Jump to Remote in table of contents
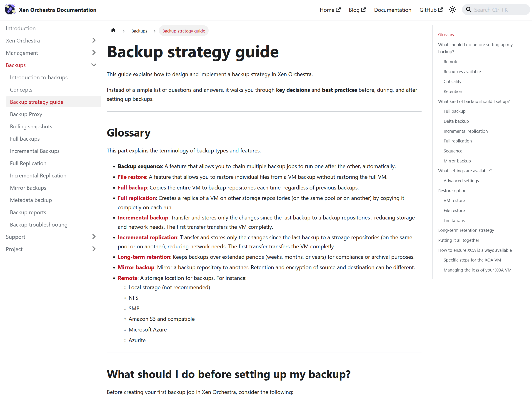Image resolution: width=532 pixels, height=401 pixels. [451, 62]
